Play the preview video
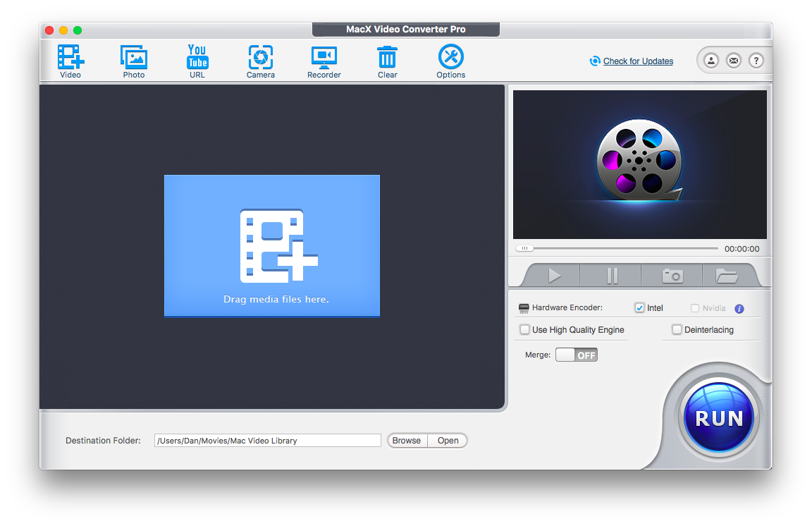Screen dimensions: 812x526 pos(554,276)
